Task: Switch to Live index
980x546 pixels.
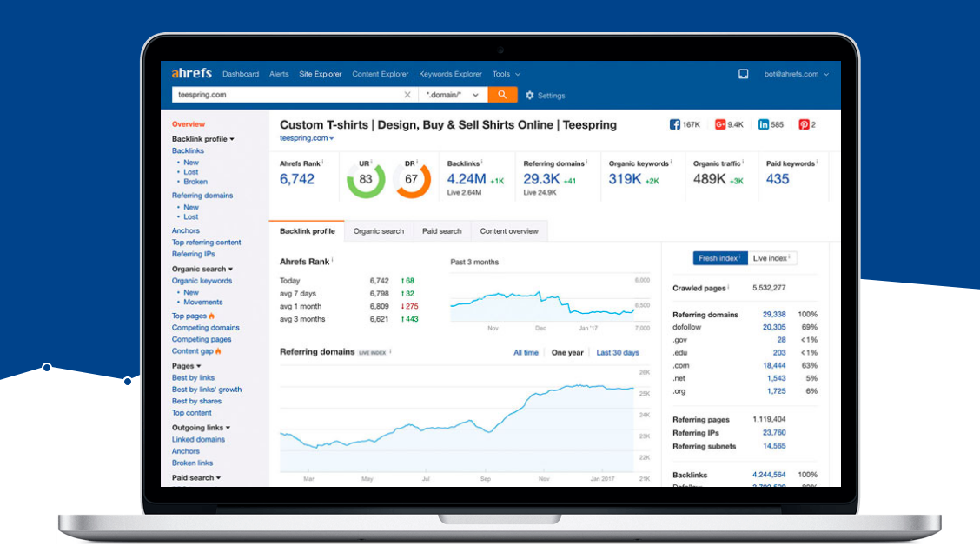Action: 771,258
